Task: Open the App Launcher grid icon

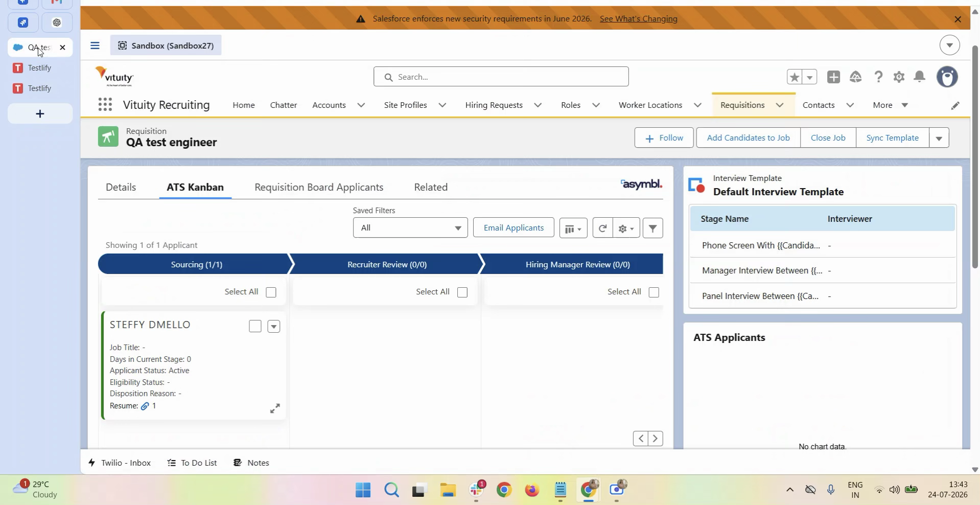Action: click(105, 105)
